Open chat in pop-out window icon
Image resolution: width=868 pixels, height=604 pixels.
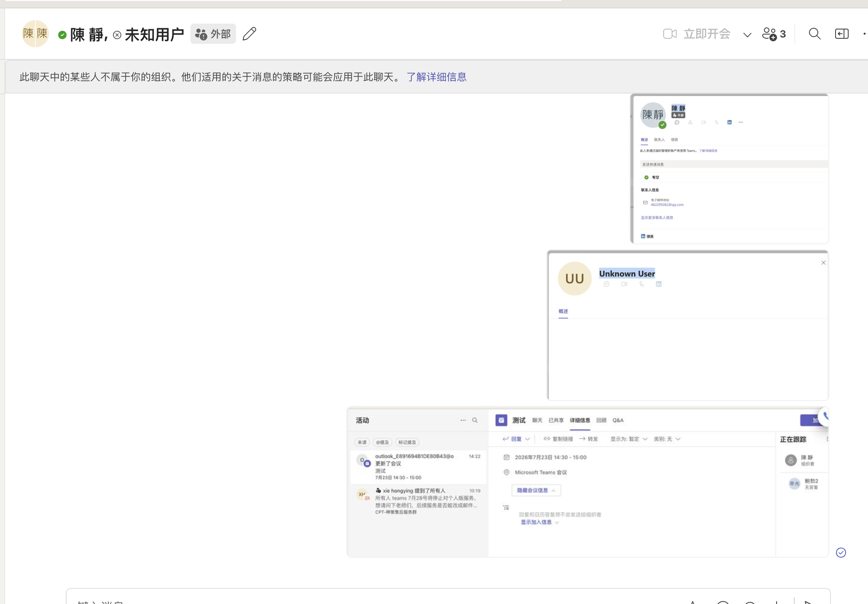click(x=841, y=34)
